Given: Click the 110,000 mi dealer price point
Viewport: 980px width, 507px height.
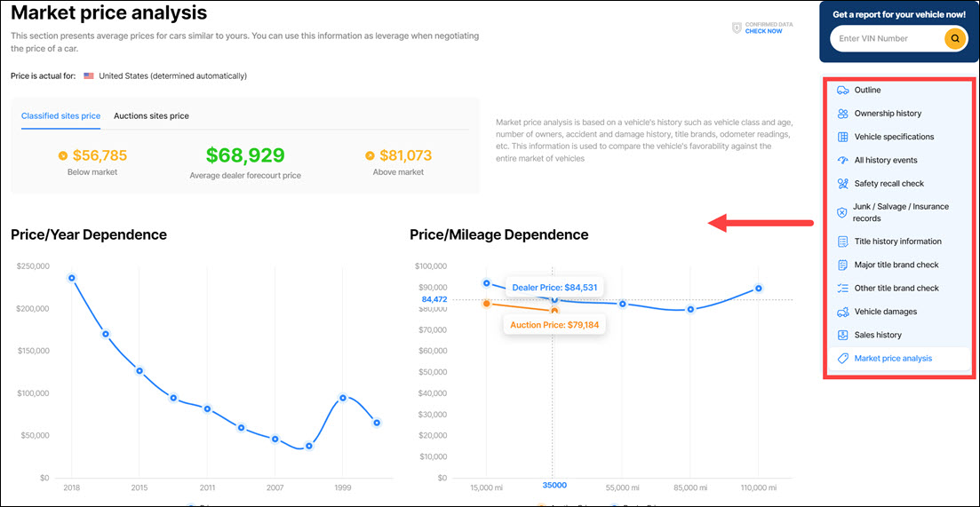Looking at the screenshot, I should pos(758,289).
